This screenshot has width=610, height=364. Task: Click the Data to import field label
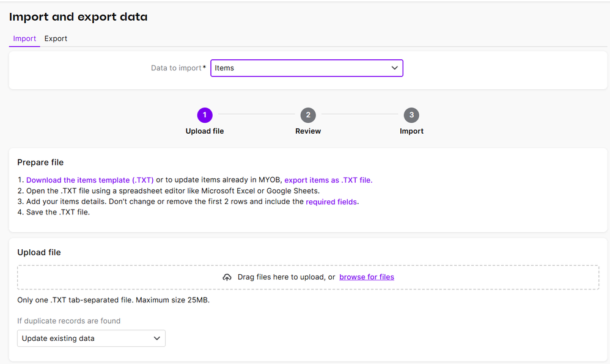coord(176,68)
